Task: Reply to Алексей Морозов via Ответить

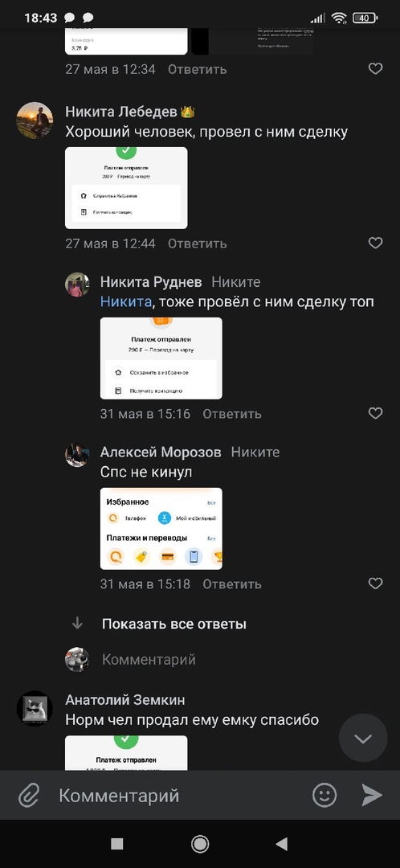Action: (232, 583)
